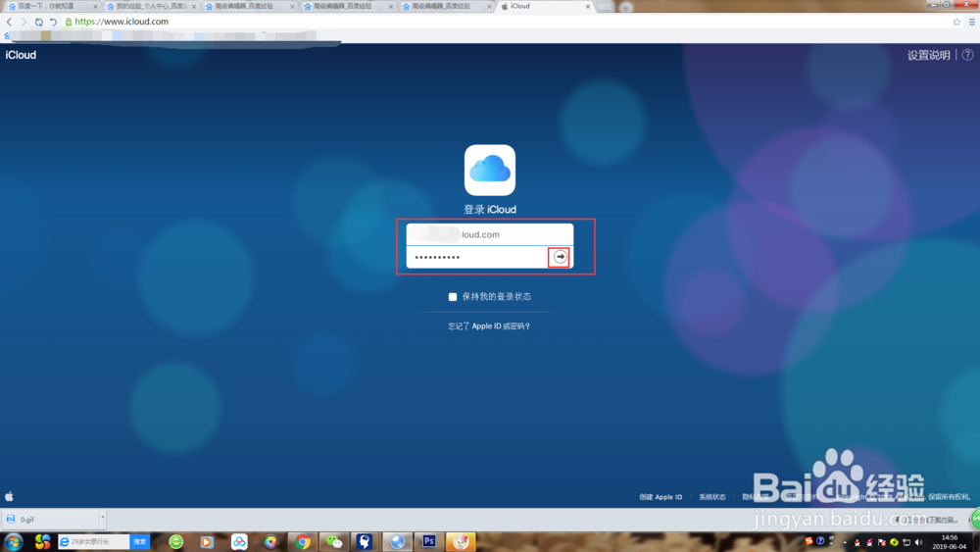
Task: Close the iCloud tab
Action: coord(587,7)
